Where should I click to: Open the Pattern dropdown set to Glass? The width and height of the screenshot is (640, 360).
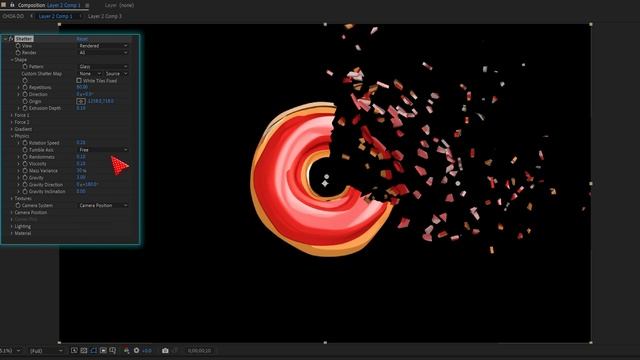[x=103, y=67]
